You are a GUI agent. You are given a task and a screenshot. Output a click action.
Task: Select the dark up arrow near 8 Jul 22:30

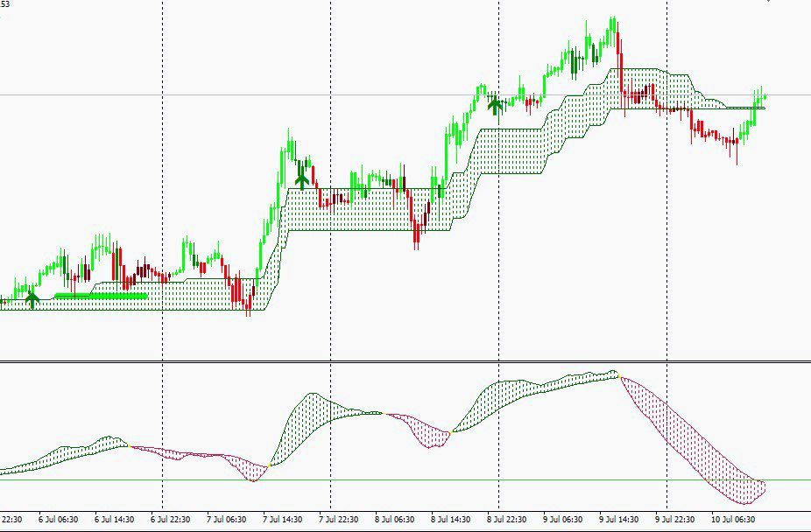point(496,106)
